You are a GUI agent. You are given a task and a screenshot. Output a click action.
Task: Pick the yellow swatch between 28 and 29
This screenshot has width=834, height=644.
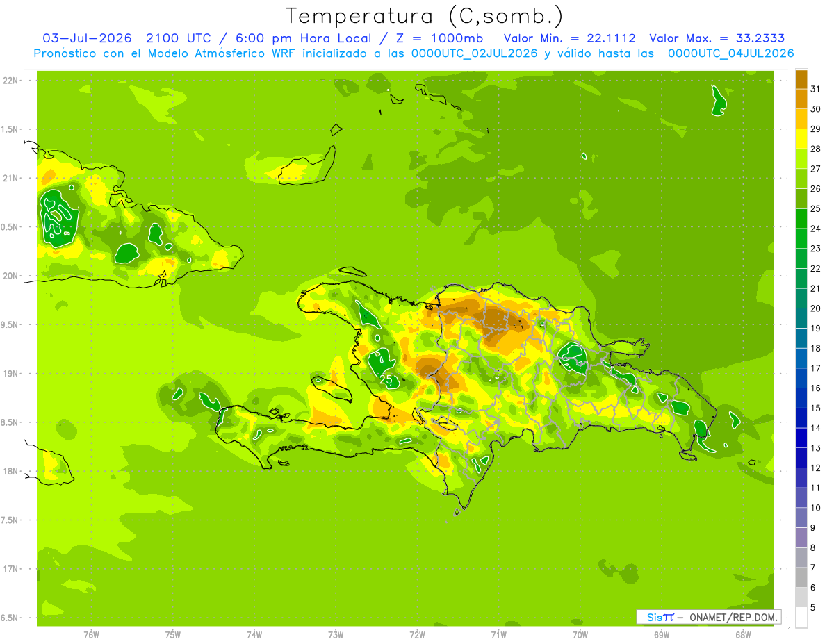pyautogui.click(x=801, y=139)
